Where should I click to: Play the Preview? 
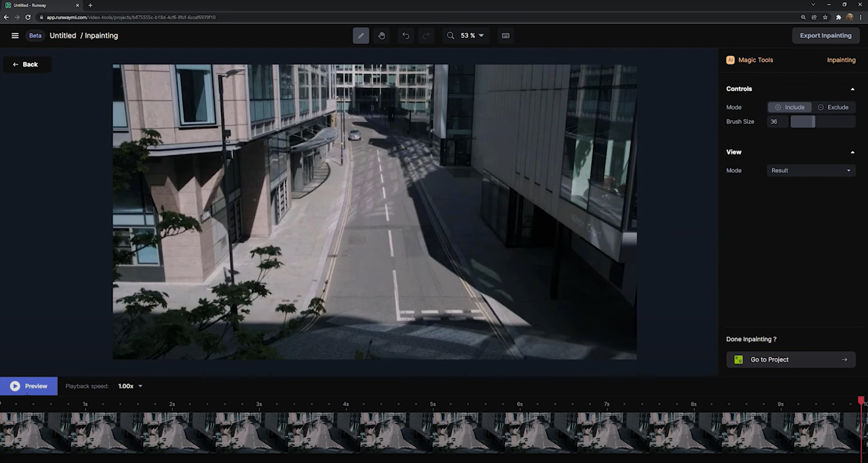29,386
